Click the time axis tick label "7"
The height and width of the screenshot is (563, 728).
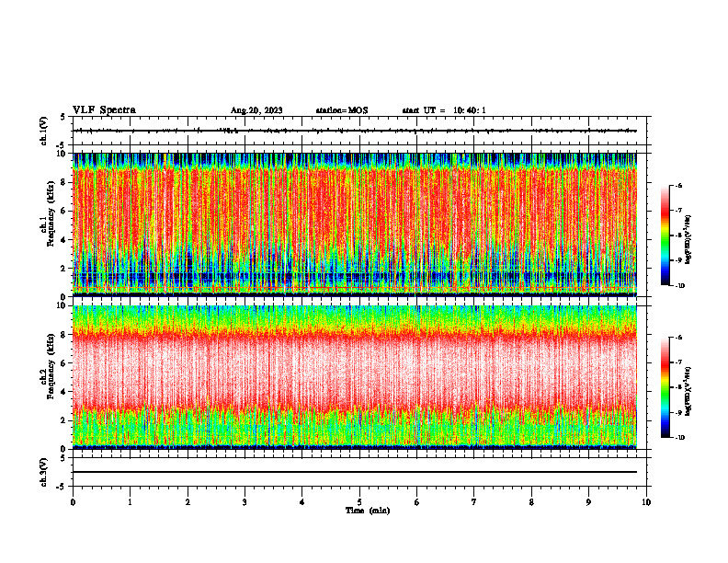click(x=474, y=502)
